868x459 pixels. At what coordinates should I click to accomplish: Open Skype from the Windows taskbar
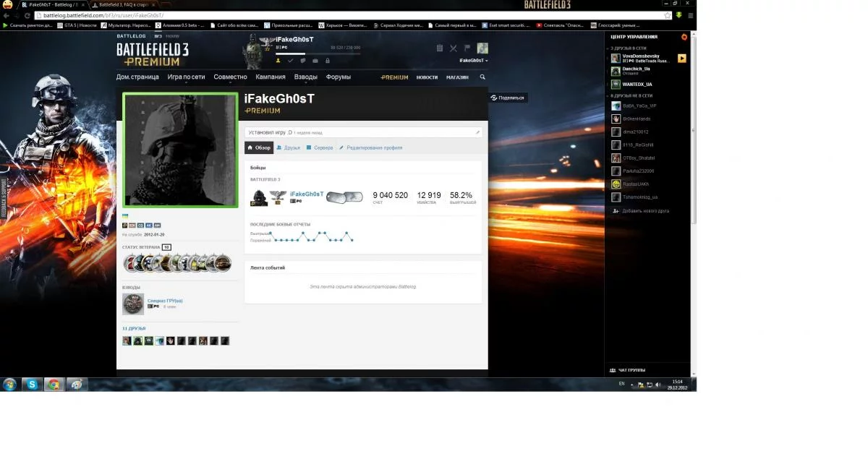coord(32,385)
